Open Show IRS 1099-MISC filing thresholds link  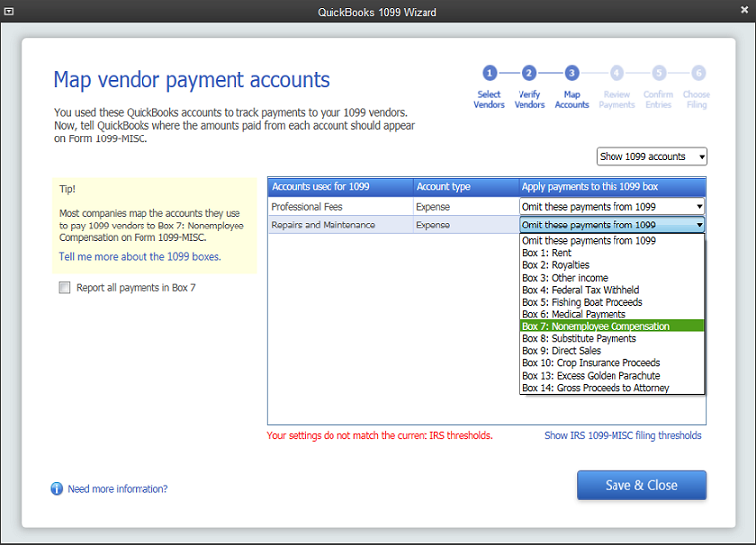[622, 435]
